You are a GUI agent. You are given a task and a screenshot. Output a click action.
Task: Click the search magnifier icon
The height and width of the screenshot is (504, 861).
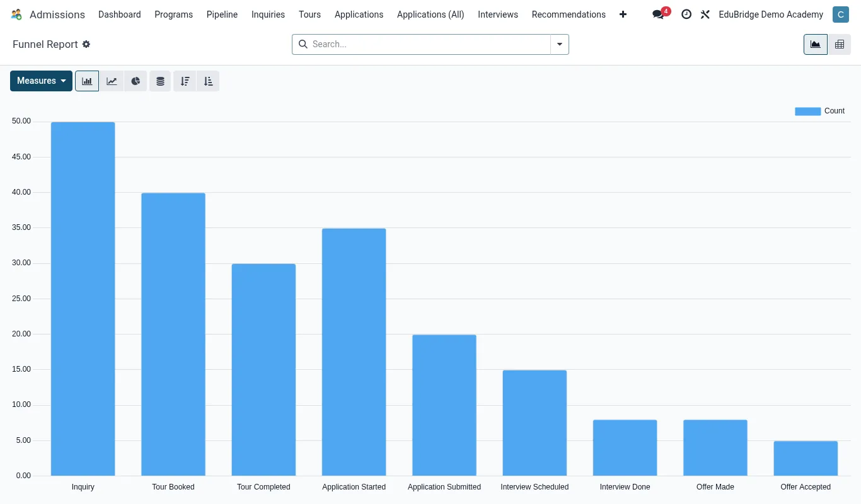(x=303, y=44)
